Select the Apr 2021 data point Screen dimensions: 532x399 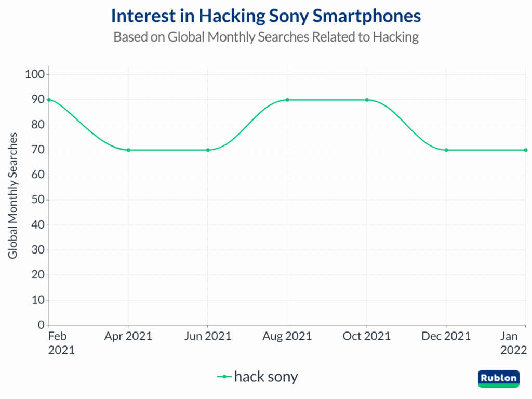click(x=128, y=150)
